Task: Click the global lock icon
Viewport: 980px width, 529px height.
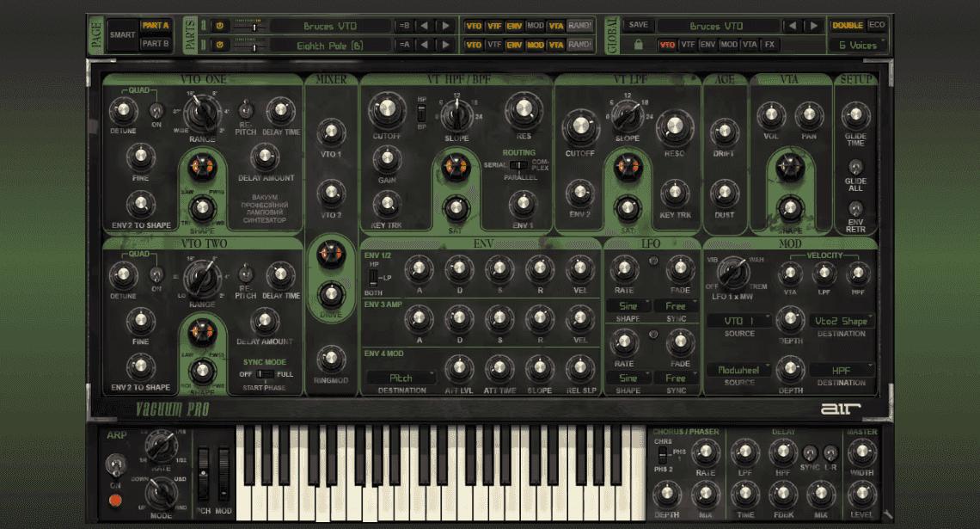Action: tap(638, 45)
